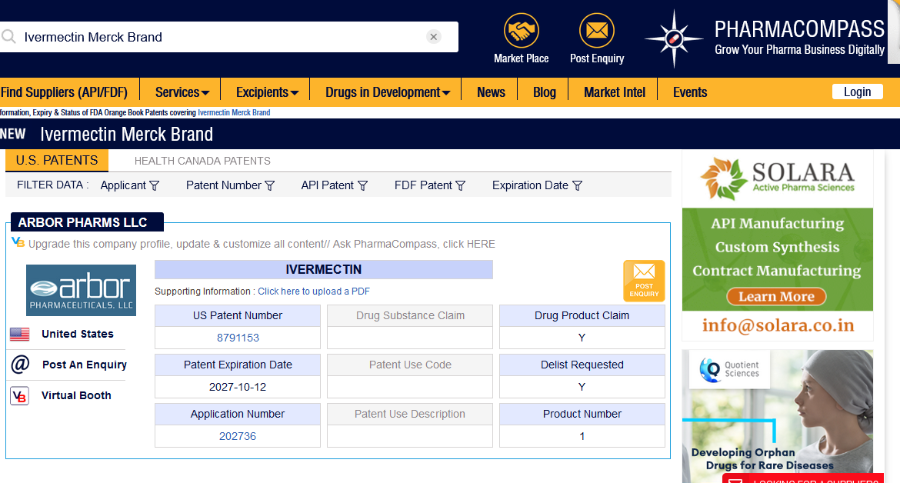
Task: Open Expiration Date filter funnel
Action: [577, 186]
